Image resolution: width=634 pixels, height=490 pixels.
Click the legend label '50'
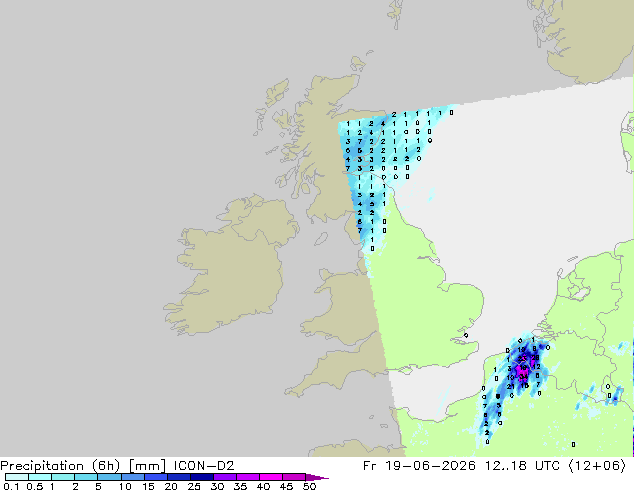pyautogui.click(x=309, y=486)
